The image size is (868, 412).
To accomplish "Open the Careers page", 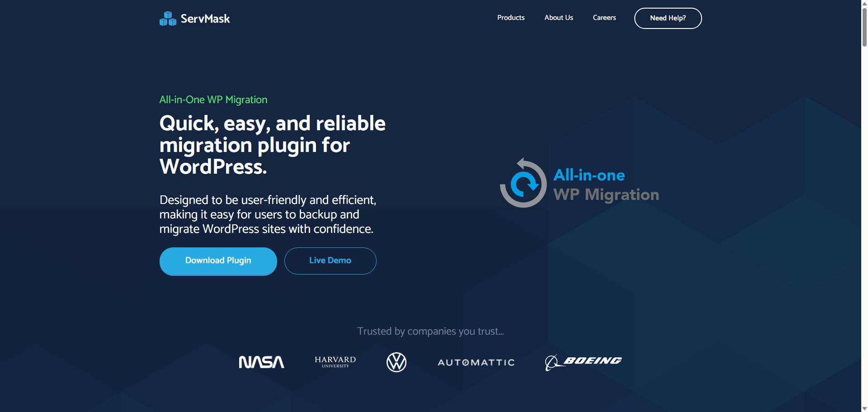I will 604,18.
